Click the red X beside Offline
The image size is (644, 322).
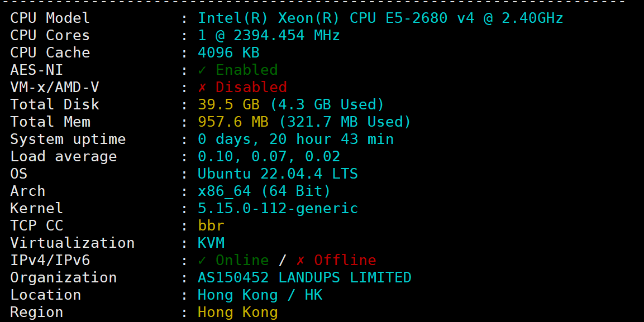pyautogui.click(x=300, y=261)
